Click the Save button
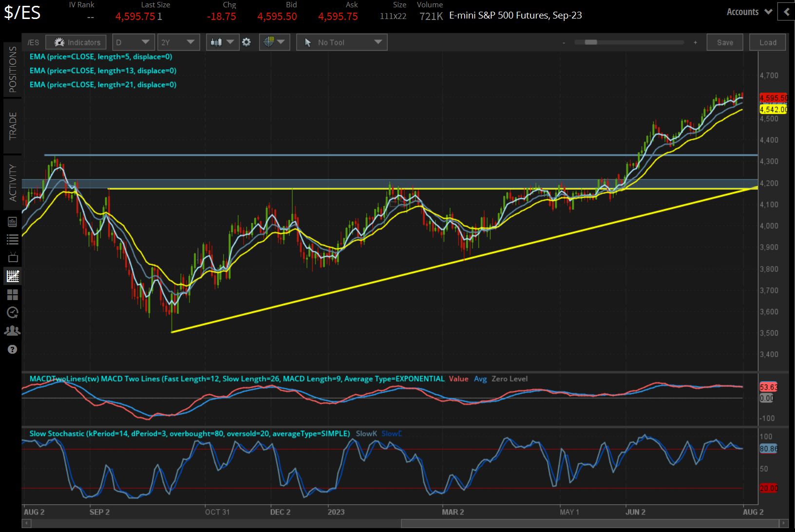The image size is (795, 532). click(x=725, y=42)
